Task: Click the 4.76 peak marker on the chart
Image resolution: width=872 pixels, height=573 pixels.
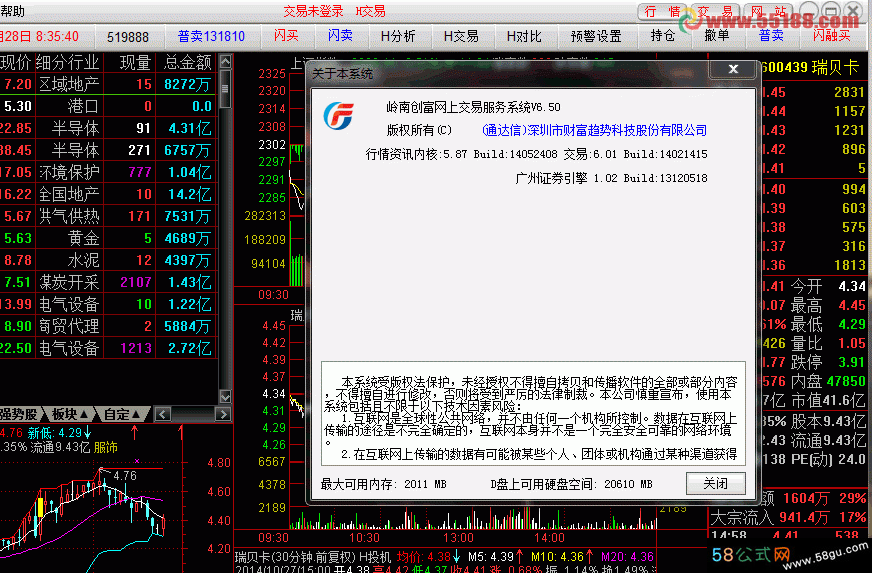Action: pos(125,476)
